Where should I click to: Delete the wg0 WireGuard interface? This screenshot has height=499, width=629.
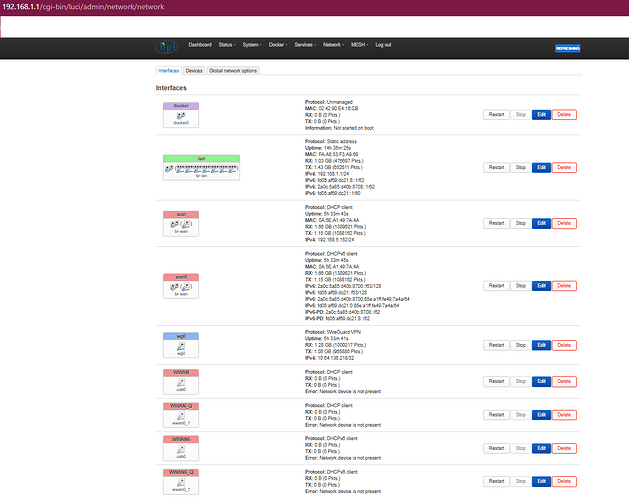pyautogui.click(x=564, y=345)
